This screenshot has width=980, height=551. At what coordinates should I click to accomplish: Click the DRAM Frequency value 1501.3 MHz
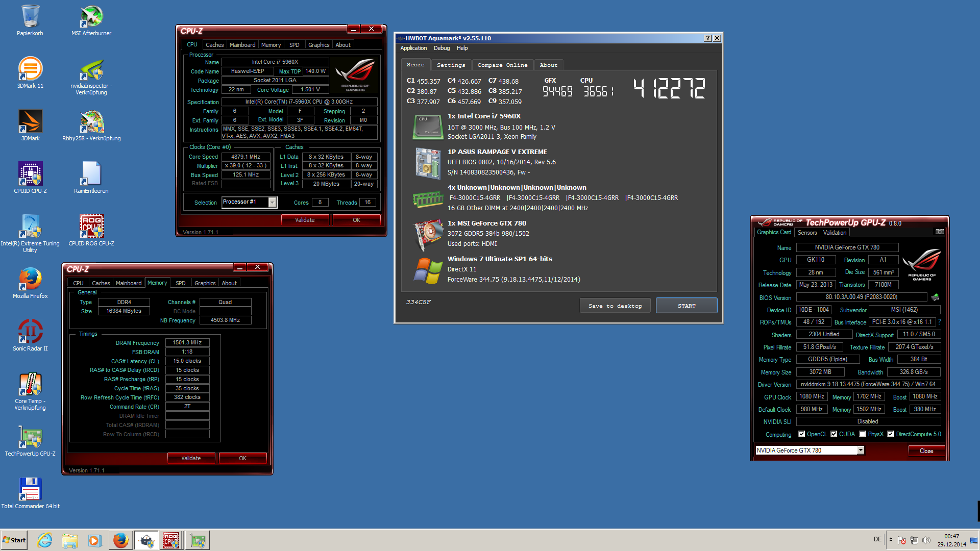[x=187, y=343]
